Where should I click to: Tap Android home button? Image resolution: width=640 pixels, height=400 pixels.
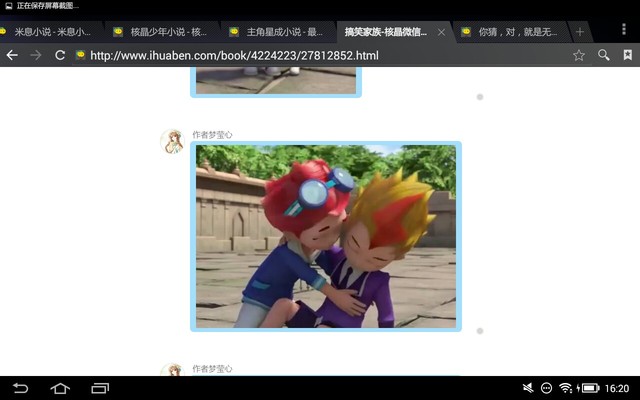pos(60,388)
